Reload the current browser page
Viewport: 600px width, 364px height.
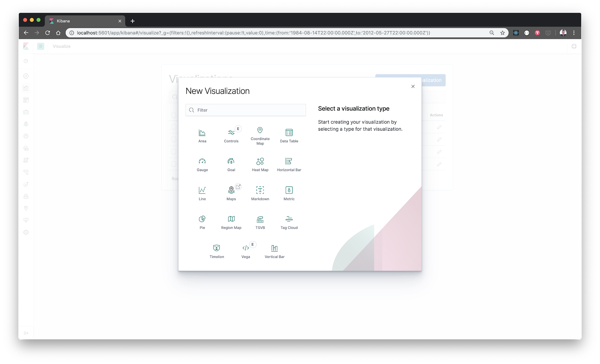[48, 33]
